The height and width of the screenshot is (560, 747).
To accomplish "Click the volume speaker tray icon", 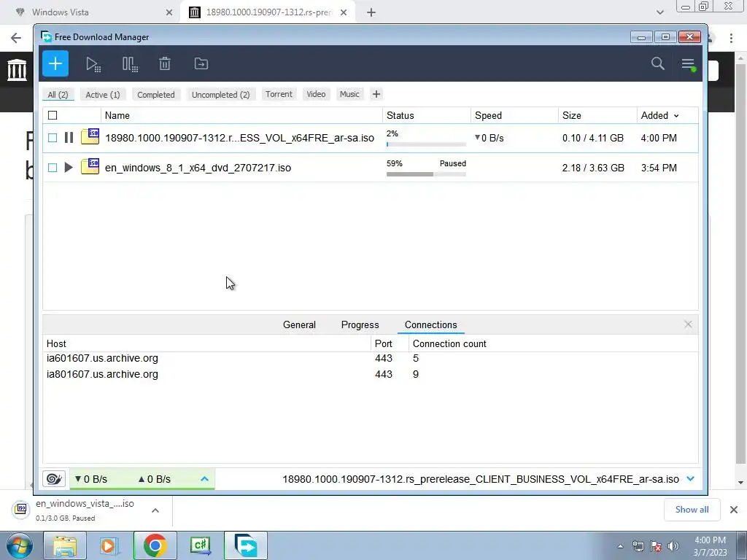I will coord(673,546).
